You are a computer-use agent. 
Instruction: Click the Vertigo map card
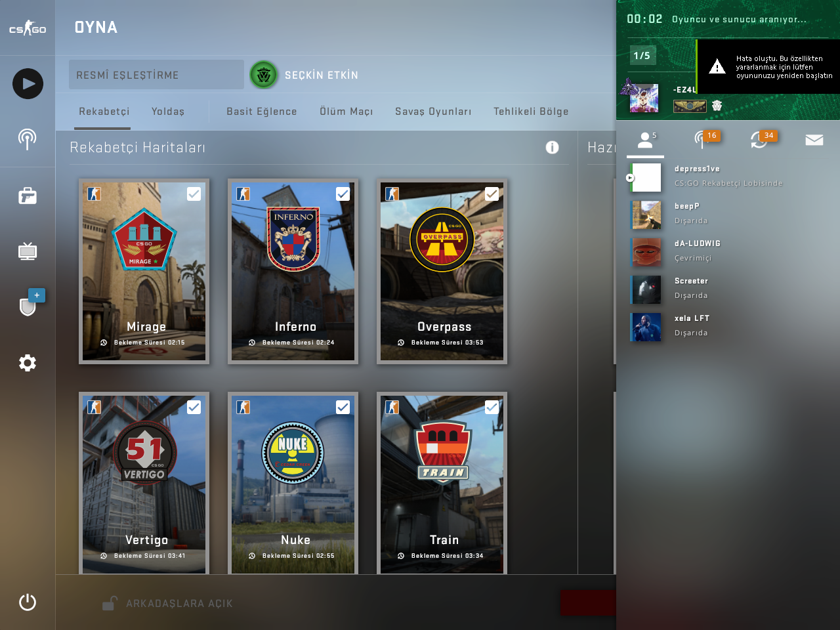(144, 484)
